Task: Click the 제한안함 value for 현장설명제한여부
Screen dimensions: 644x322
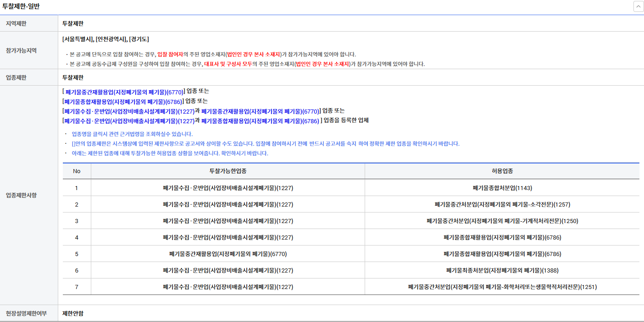Action: pyautogui.click(x=73, y=314)
